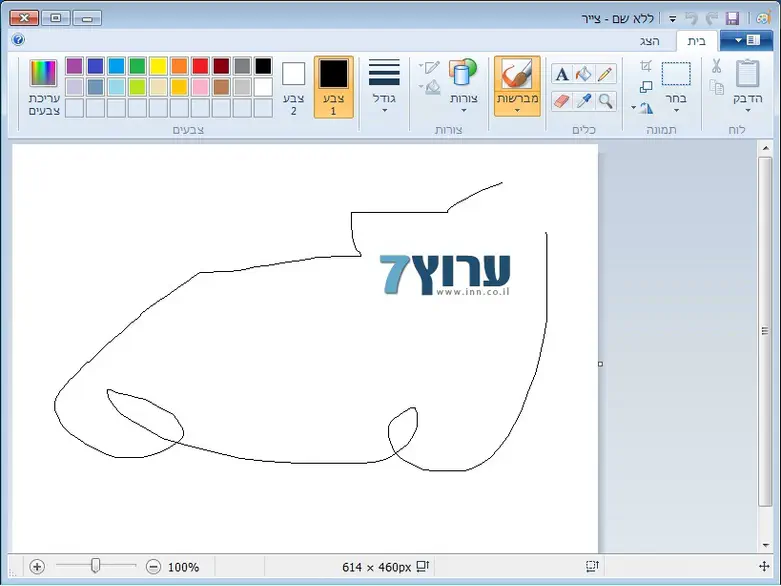Select the Pencil tool
781x586 pixels.
[x=606, y=74]
